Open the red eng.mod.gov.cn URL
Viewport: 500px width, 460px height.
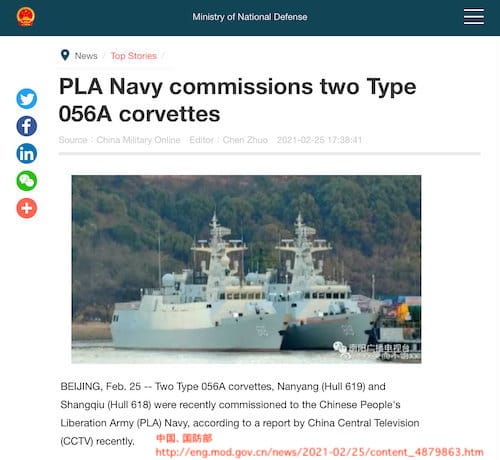[x=319, y=452]
